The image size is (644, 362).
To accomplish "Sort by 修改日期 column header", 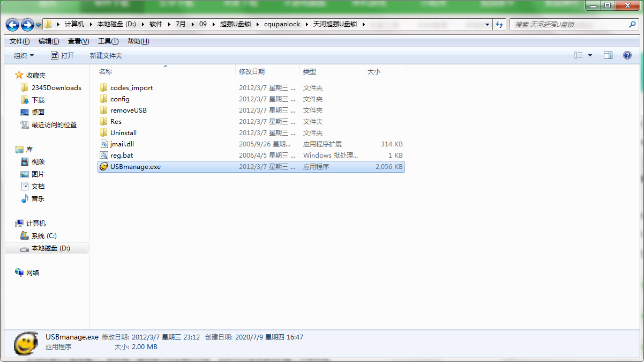I will point(252,71).
